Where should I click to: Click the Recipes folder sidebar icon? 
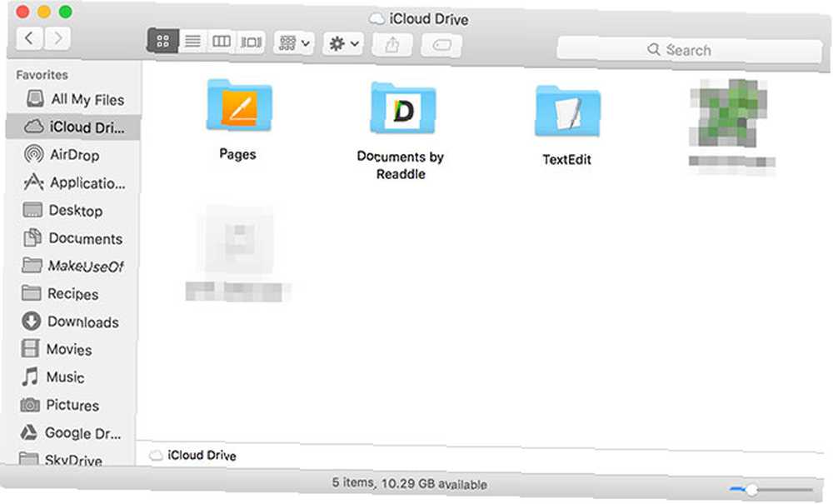pos(31,292)
